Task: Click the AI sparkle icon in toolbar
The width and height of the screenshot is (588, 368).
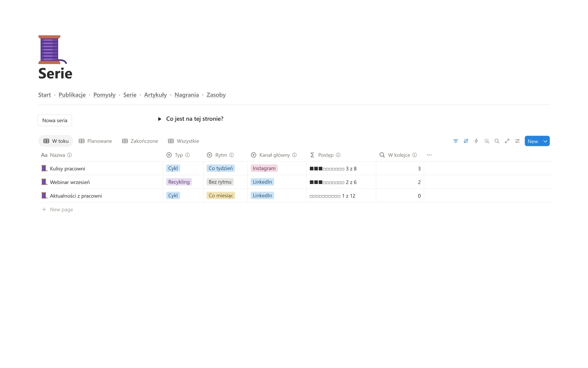Action: 487,141
